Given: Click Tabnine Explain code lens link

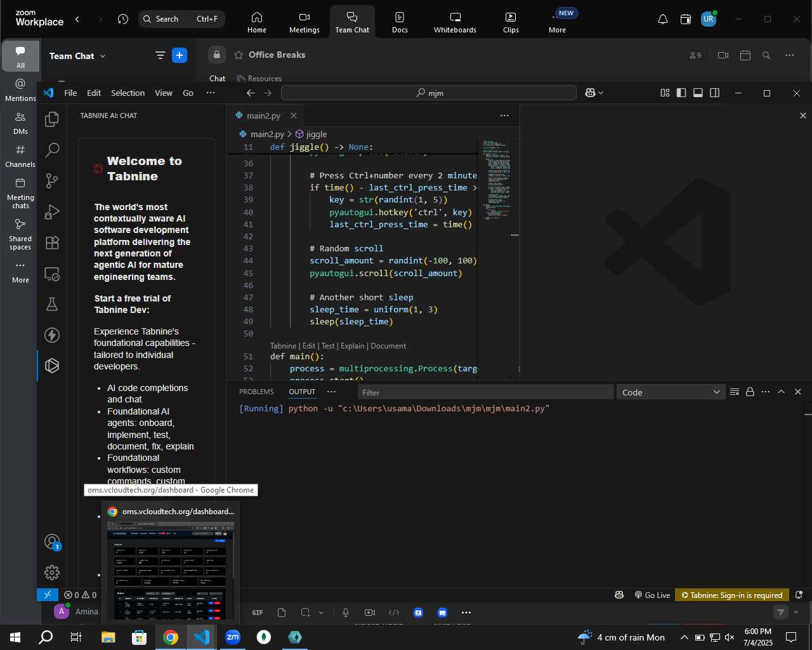Looking at the screenshot, I should pyautogui.click(x=352, y=346).
